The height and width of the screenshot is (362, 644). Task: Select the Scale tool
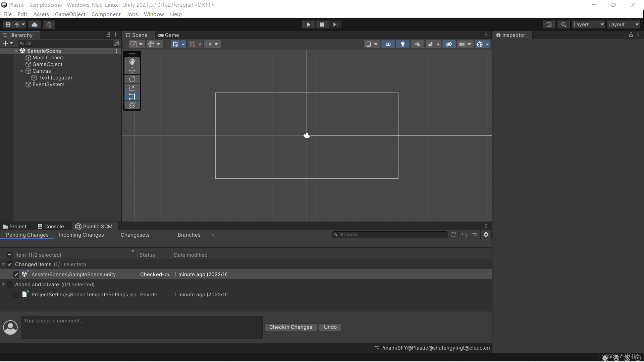click(x=132, y=88)
